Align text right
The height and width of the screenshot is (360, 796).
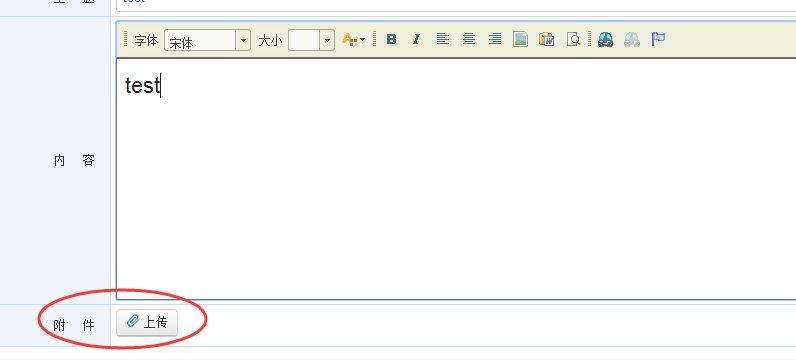495,39
